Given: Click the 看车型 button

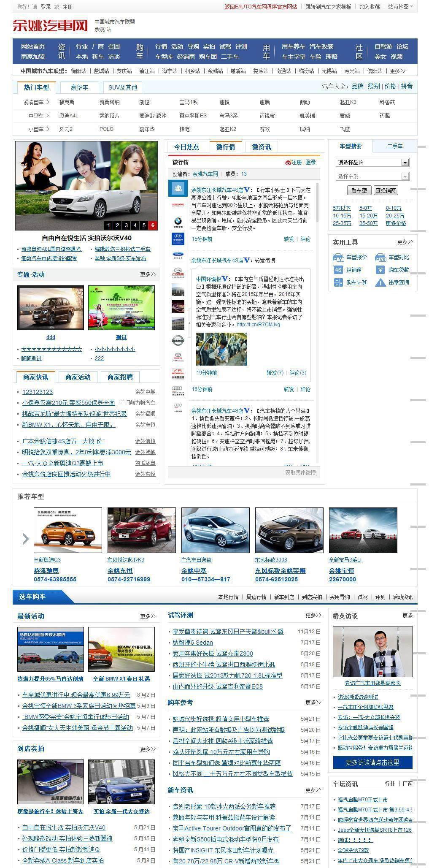Looking at the screenshot, I should pos(359,190).
